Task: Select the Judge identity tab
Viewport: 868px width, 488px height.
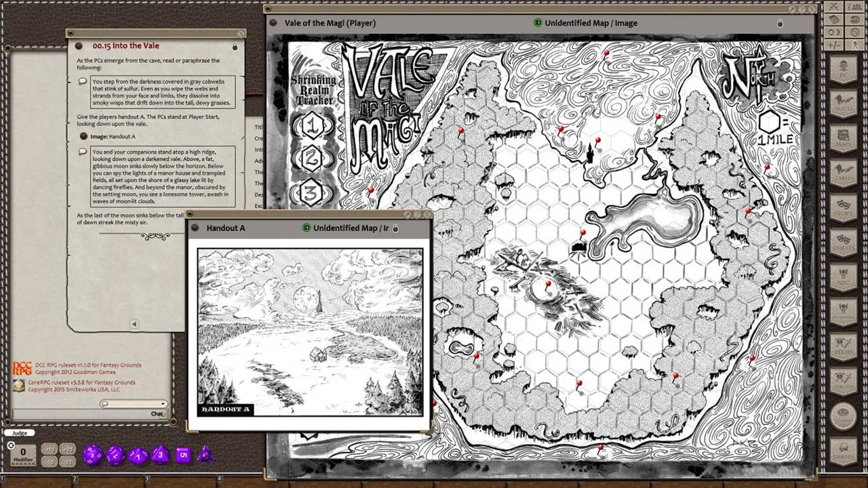Action: (x=20, y=432)
